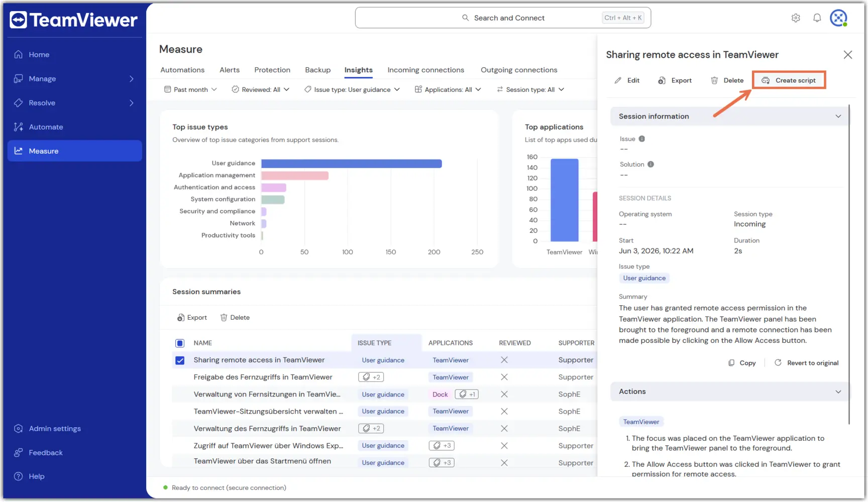The image size is (868, 502).
Task: Click the Help sidebar icon
Action: tap(19, 476)
